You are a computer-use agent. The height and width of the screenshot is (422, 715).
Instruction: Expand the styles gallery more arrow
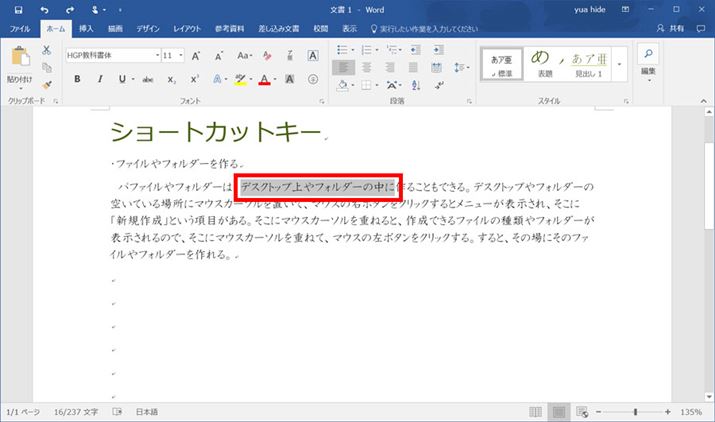(x=620, y=64)
